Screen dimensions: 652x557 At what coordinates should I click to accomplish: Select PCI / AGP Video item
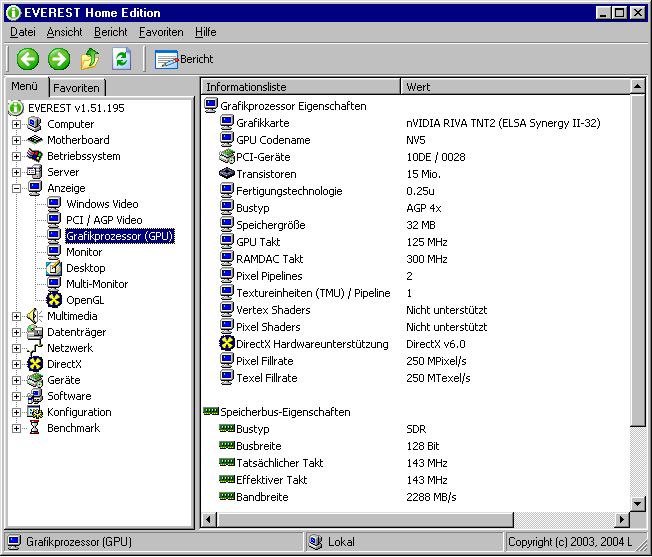coord(104,220)
